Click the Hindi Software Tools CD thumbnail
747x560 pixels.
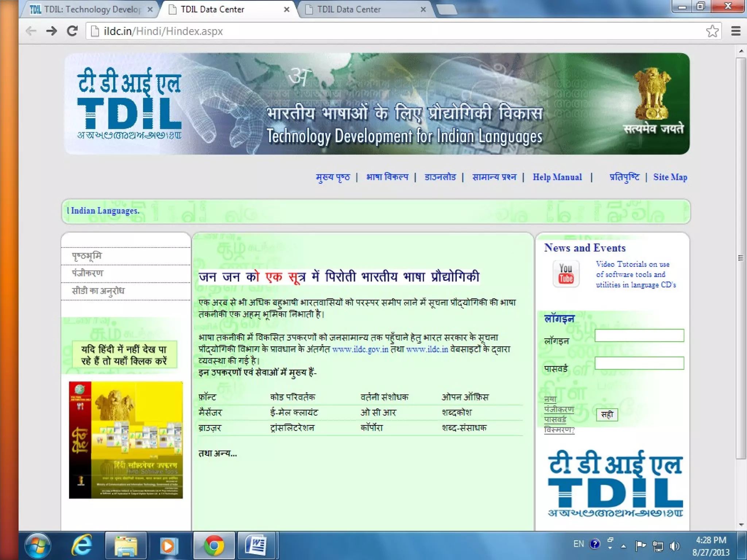pos(126,440)
